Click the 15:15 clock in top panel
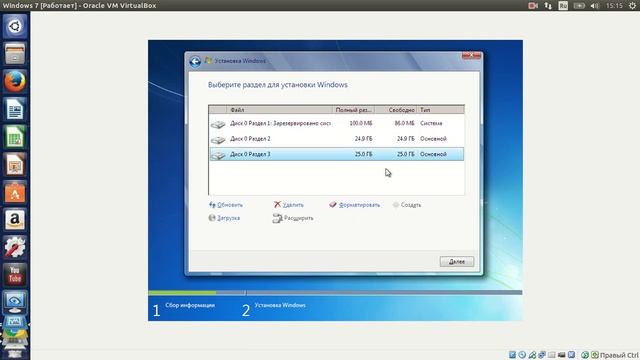 [614, 6]
